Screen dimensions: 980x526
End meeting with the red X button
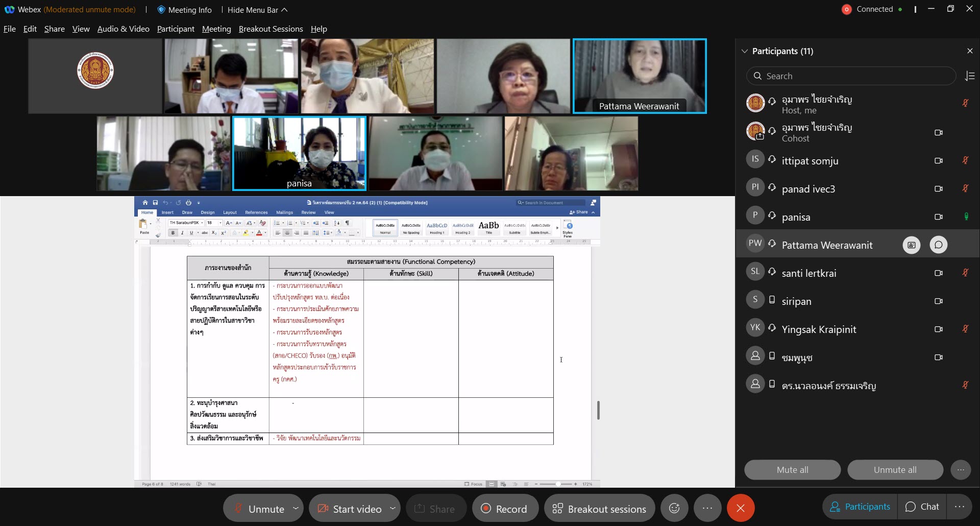coord(741,508)
